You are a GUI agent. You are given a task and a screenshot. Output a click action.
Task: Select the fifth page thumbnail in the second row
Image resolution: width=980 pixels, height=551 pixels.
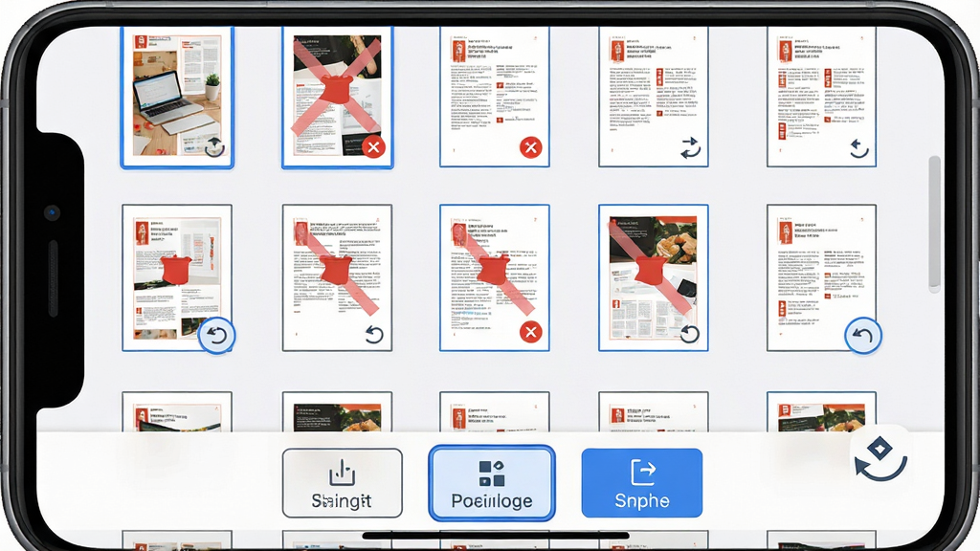click(x=821, y=277)
